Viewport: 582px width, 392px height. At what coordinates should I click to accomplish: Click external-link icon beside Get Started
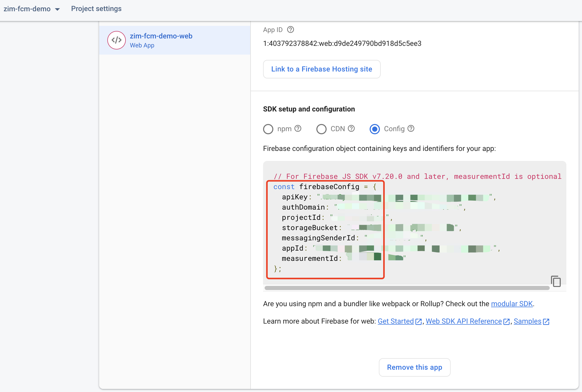coord(419,322)
